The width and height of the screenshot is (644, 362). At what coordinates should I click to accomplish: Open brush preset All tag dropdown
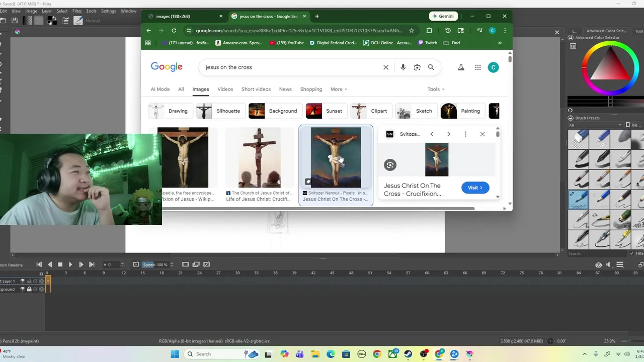(595, 125)
